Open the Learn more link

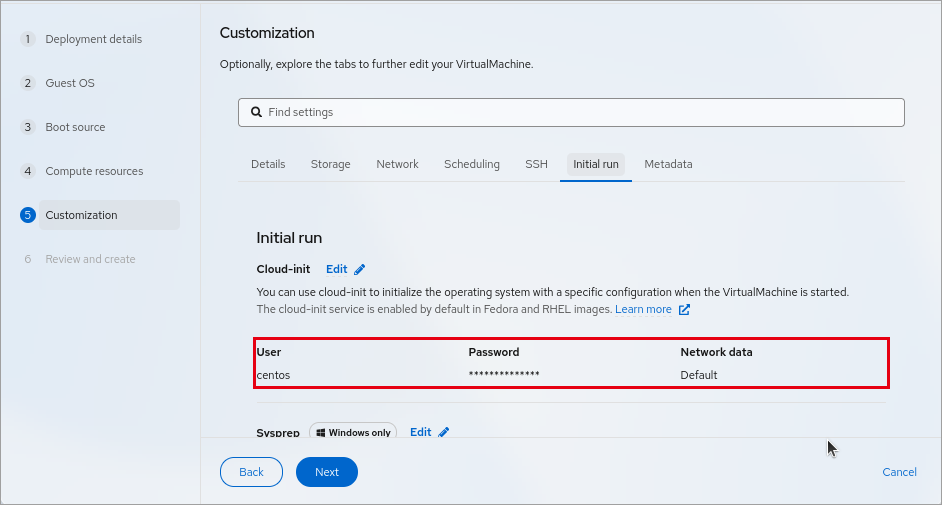643,310
